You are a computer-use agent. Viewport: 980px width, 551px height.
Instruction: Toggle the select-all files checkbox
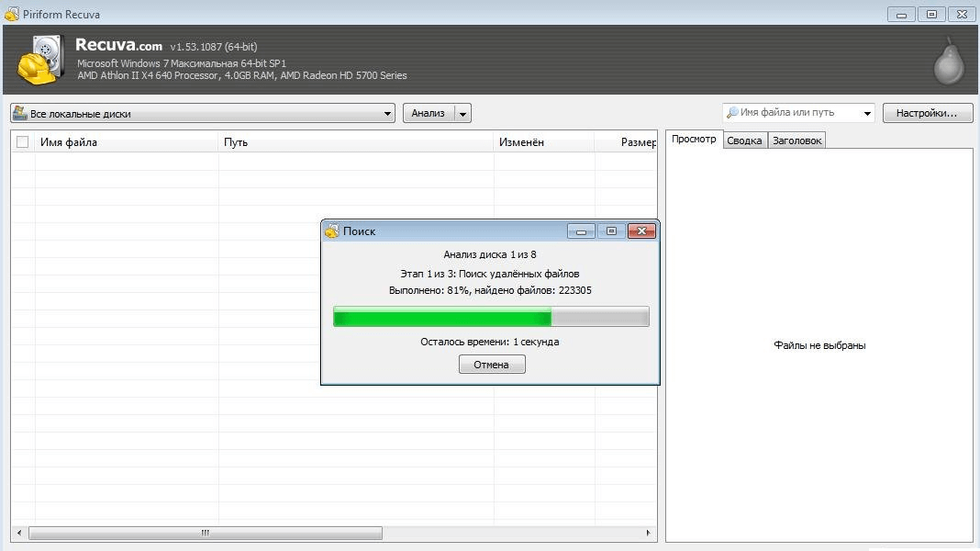pyautogui.click(x=23, y=142)
